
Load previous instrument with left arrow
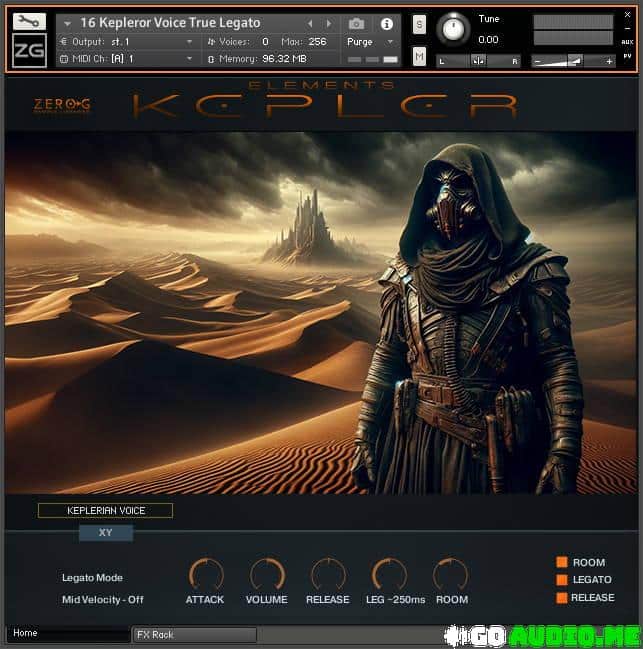[310, 24]
